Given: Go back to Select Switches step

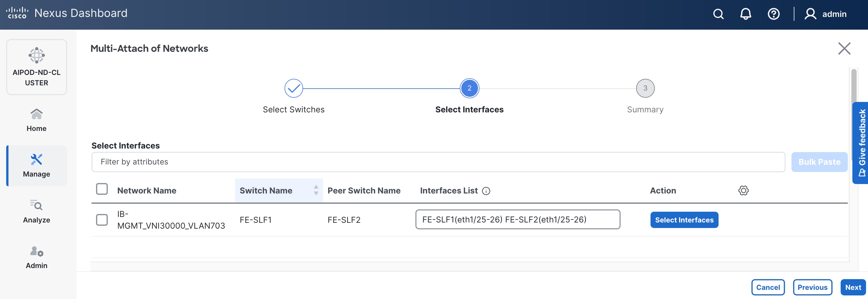Looking at the screenshot, I should (x=293, y=88).
